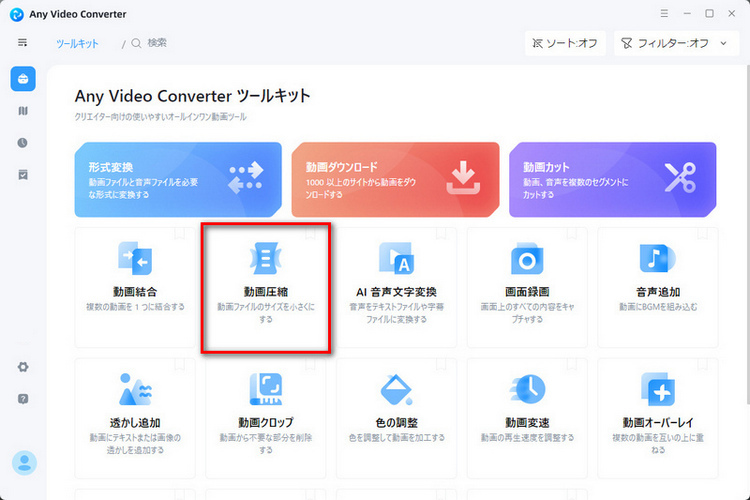
Task: Click the search magnifier icon
Action: coord(136,44)
